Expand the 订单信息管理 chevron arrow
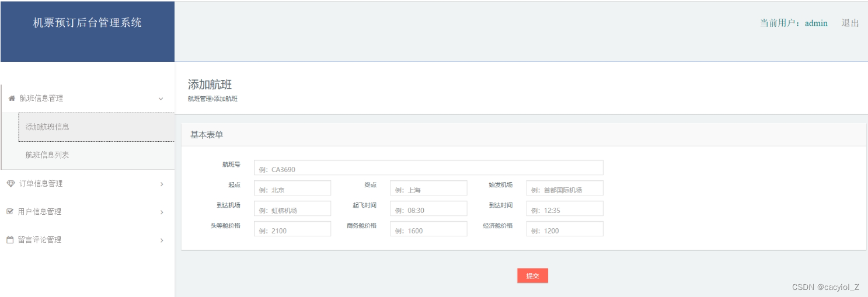The width and height of the screenshot is (868, 297). click(162, 184)
